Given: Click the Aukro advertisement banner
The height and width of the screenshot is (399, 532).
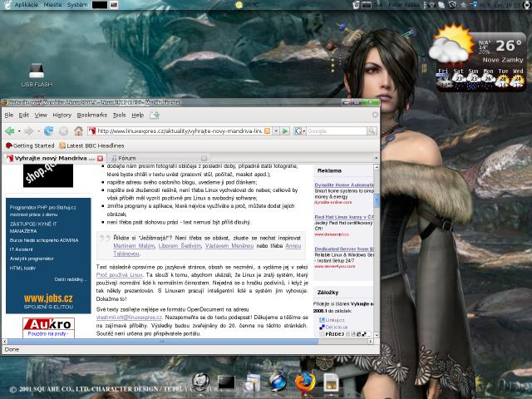Looking at the screenshot, I should (48, 328).
